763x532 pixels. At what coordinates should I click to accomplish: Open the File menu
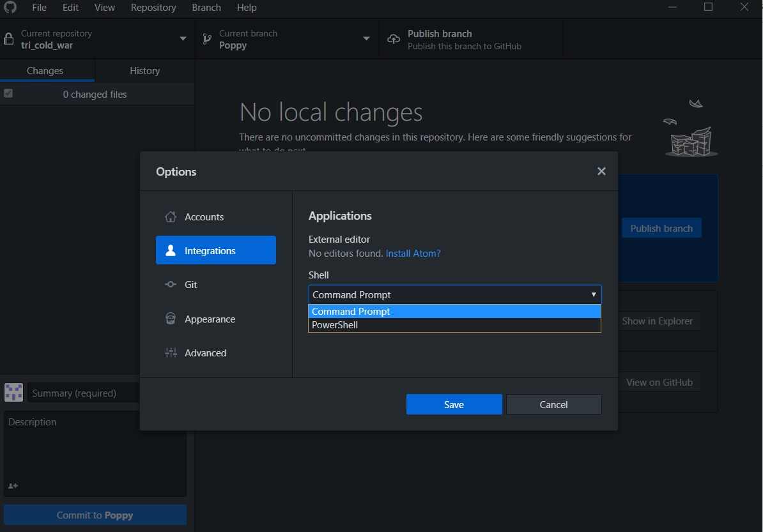pos(40,7)
